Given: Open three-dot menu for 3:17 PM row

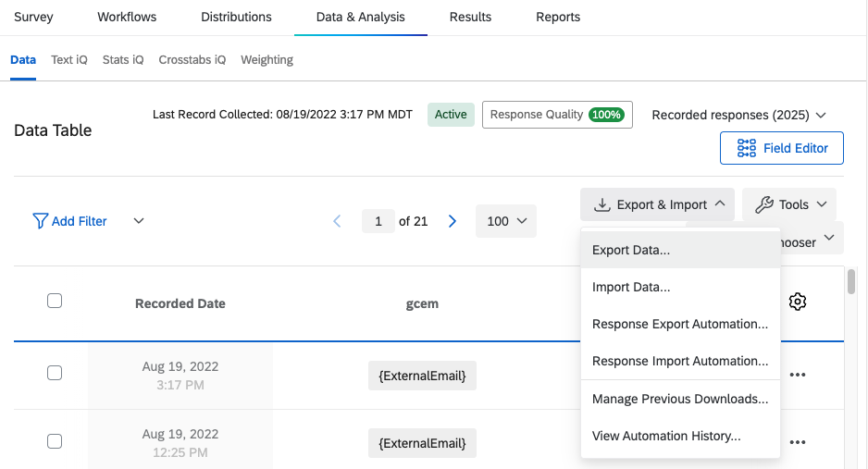Looking at the screenshot, I should pyautogui.click(x=797, y=375).
